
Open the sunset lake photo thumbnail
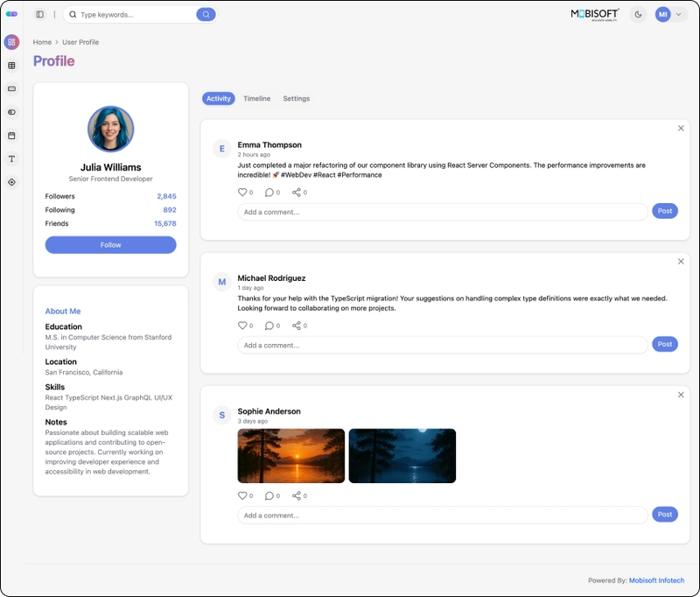(x=291, y=455)
